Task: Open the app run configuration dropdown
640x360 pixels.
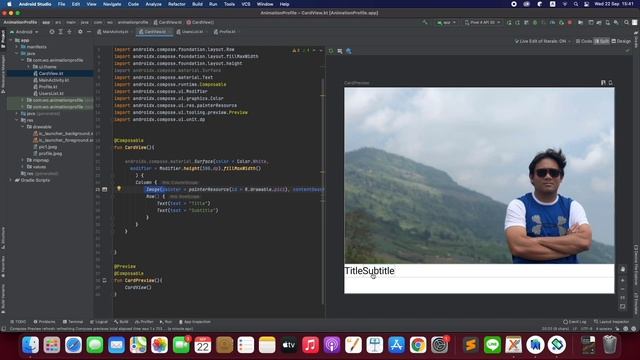Action: coord(447,22)
